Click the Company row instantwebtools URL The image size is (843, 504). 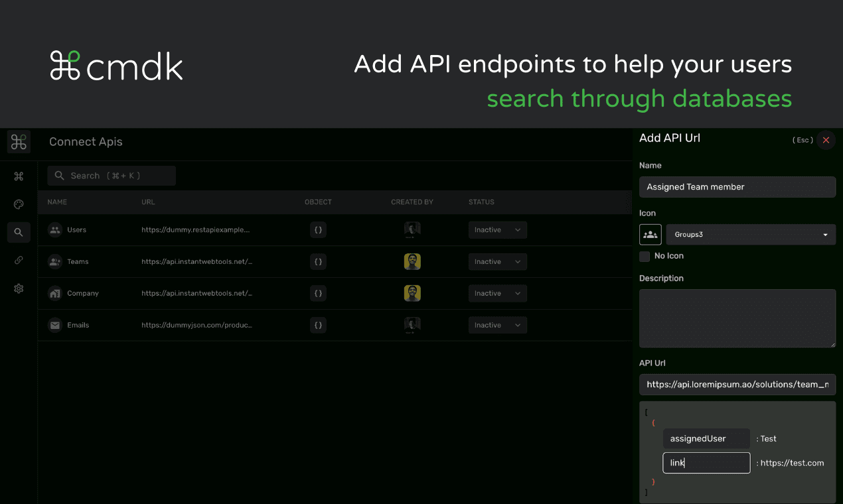196,293
